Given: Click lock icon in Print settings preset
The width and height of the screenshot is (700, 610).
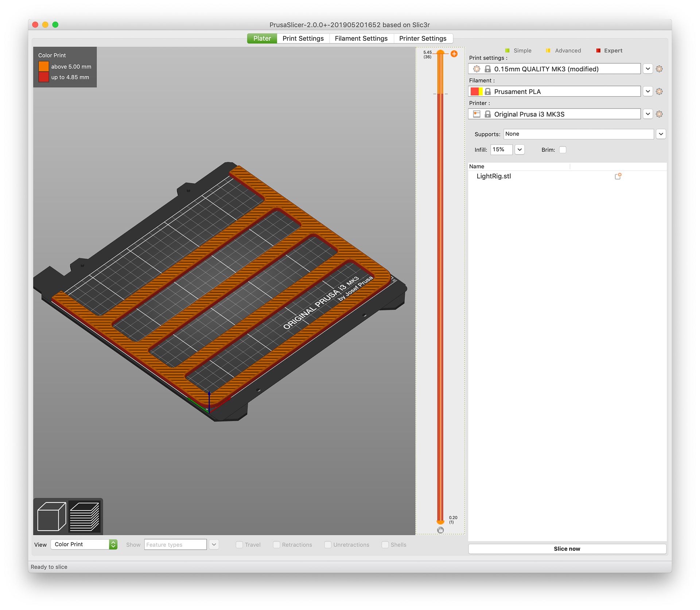Looking at the screenshot, I should coord(487,69).
